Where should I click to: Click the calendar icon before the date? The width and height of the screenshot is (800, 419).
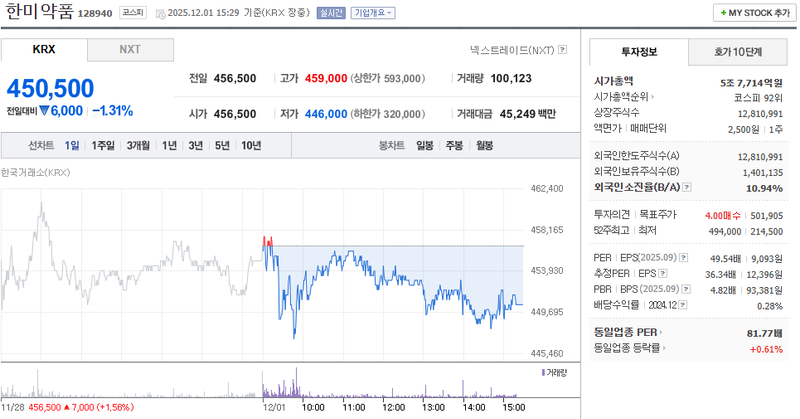[160, 13]
